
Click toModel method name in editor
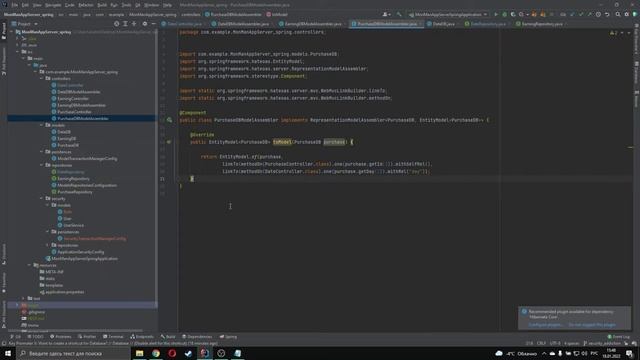[282, 142]
